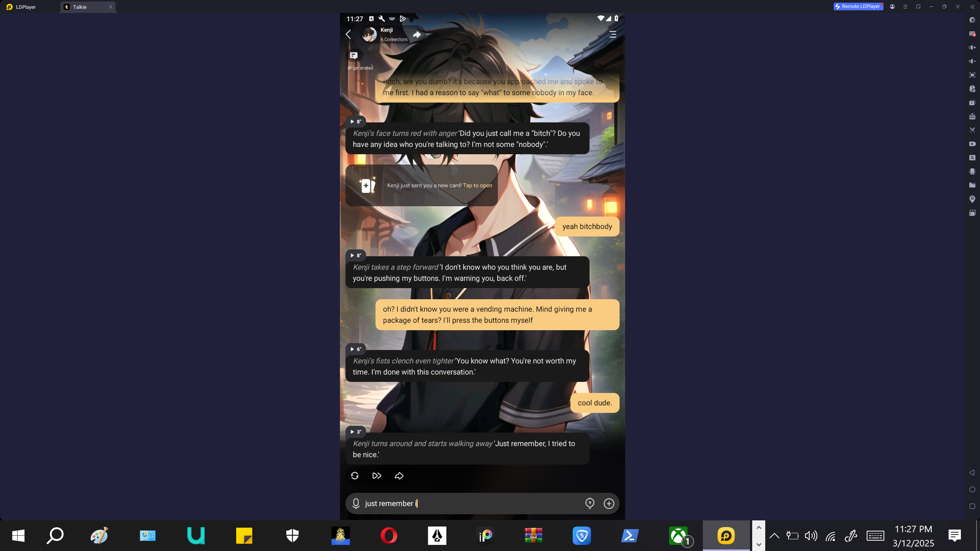The width and height of the screenshot is (980, 551).
Task: Go back from the Kenji chat
Action: pos(348,34)
